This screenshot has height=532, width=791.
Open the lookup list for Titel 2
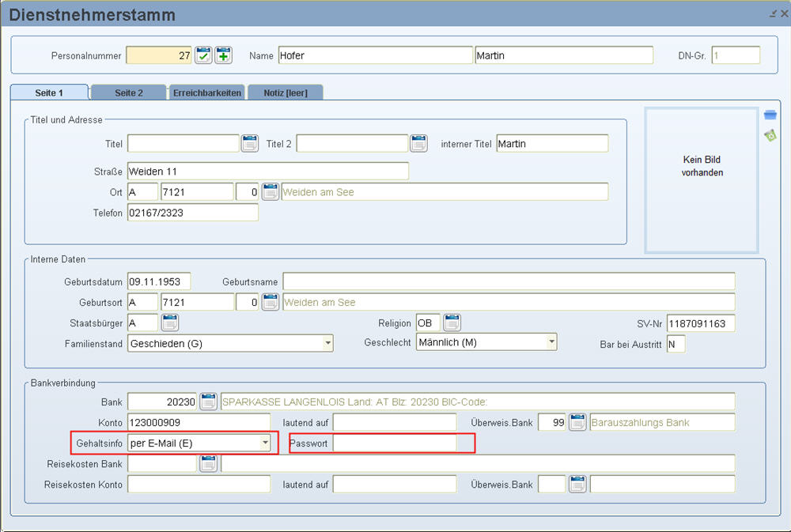[x=418, y=143]
